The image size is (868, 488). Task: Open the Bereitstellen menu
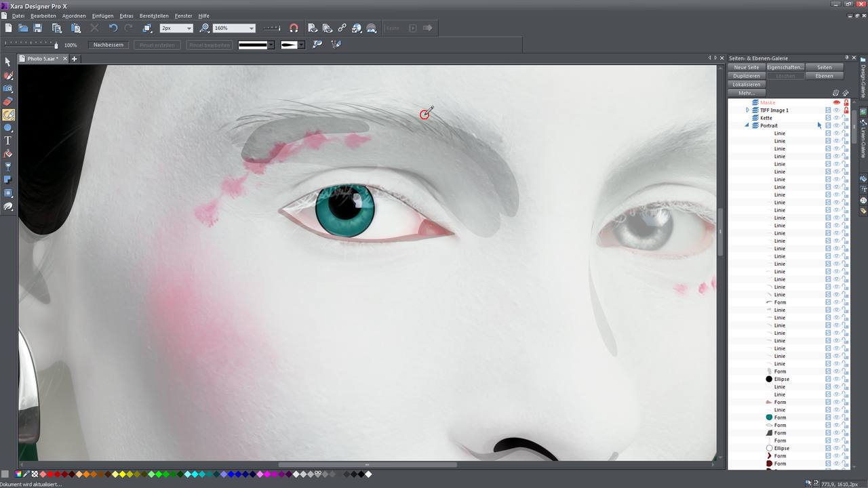(155, 16)
